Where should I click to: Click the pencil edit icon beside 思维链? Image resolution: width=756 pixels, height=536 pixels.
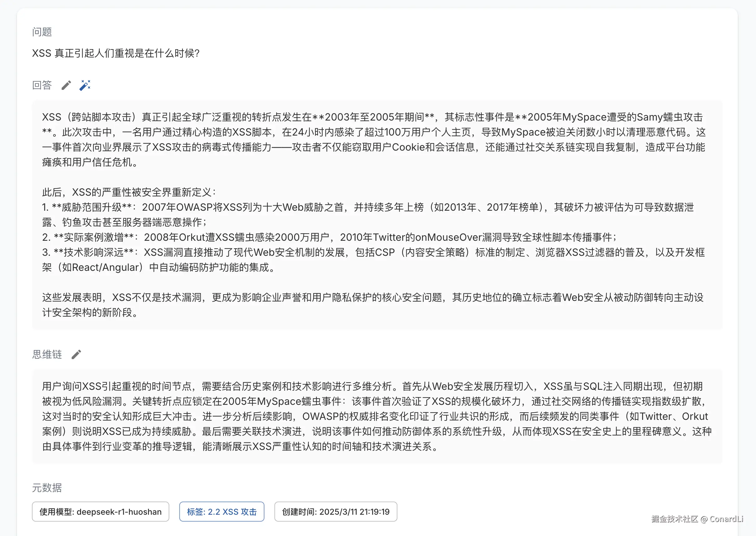[76, 354]
